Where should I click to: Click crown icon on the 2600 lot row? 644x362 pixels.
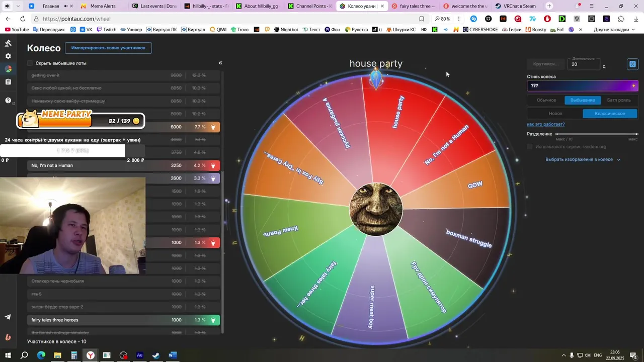[x=213, y=178]
